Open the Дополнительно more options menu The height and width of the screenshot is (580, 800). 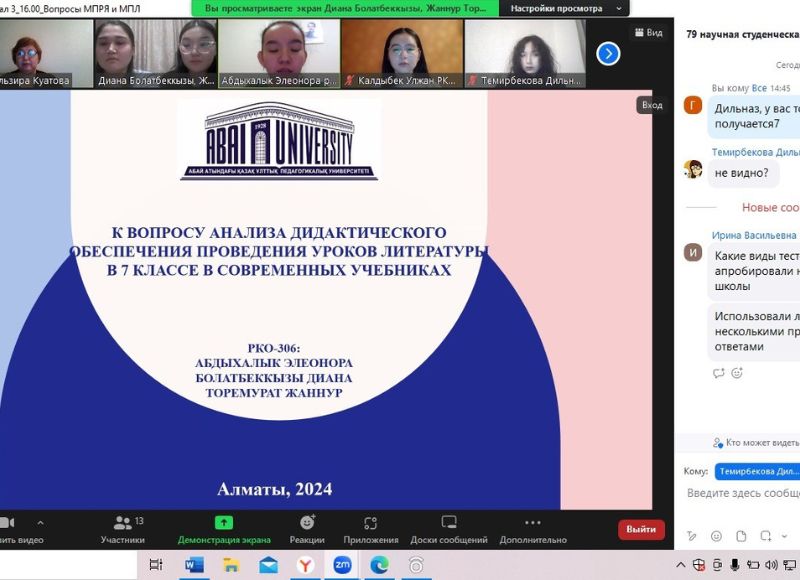tap(533, 529)
